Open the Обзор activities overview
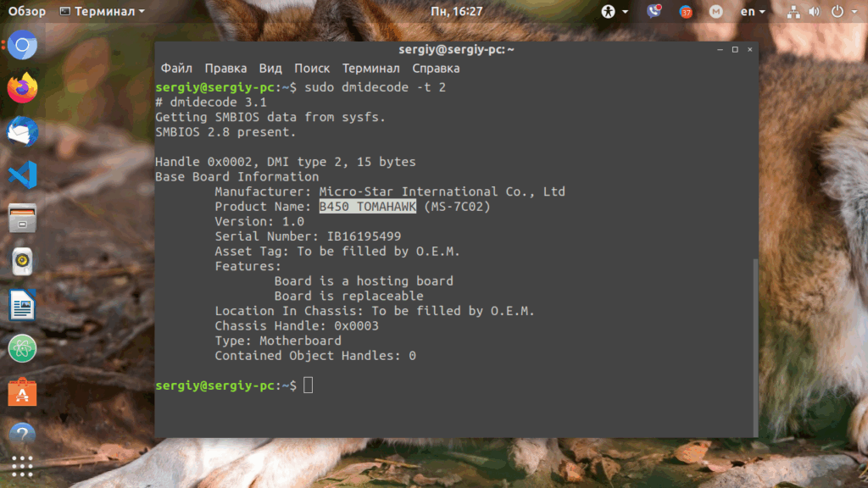Screen dimensions: 868x488 point(26,11)
